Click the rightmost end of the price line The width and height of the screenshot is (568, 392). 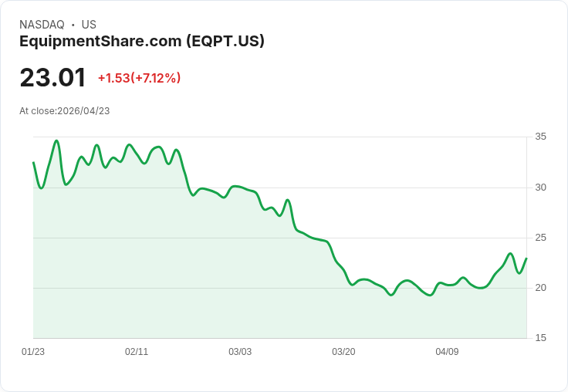pyautogui.click(x=526, y=259)
